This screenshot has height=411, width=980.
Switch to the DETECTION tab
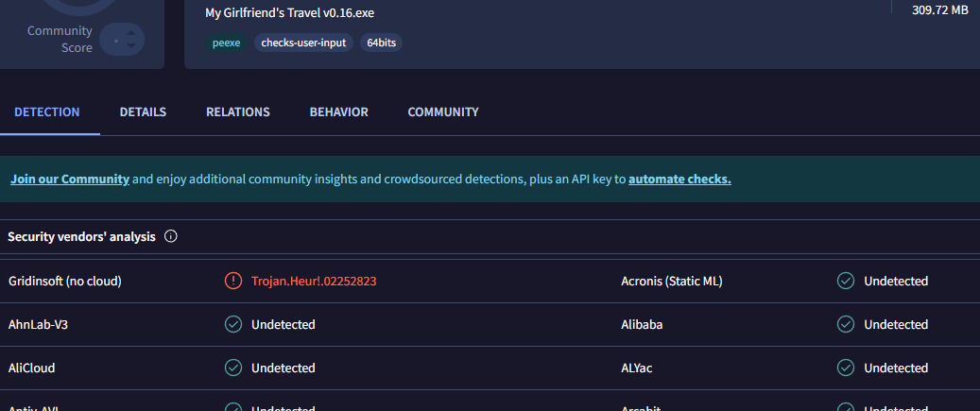tap(46, 111)
